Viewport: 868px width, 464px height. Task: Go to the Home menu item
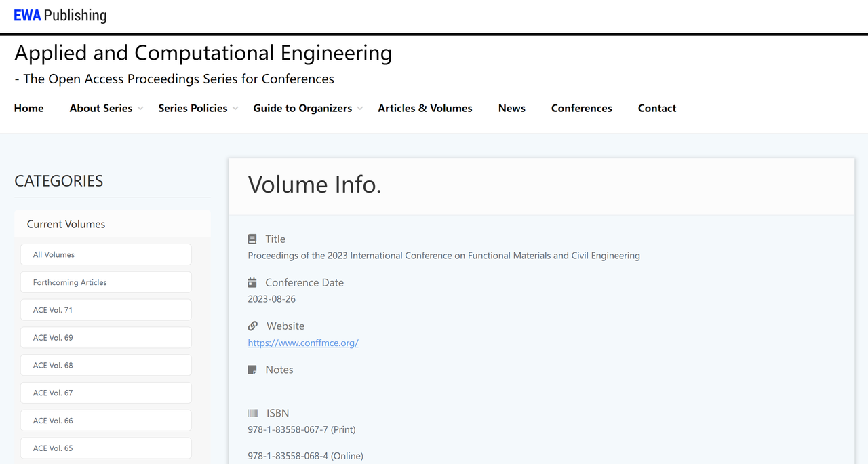[28, 108]
